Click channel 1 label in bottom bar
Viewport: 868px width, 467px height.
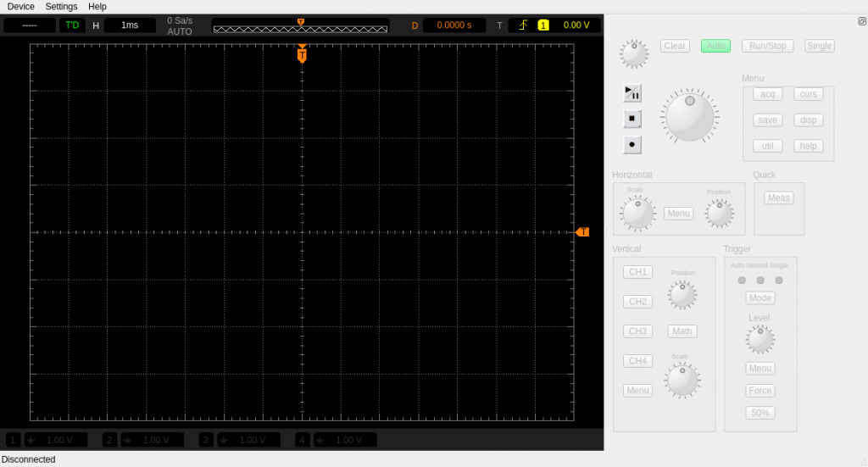tap(13, 441)
